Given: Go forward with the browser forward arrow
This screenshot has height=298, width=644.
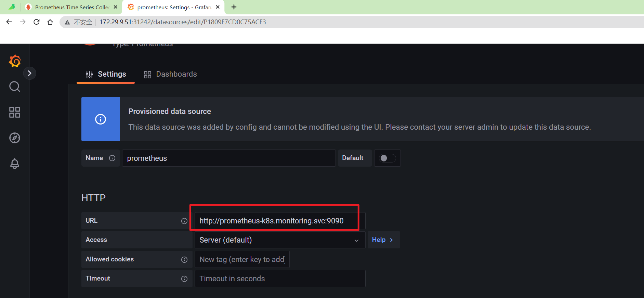Looking at the screenshot, I should (x=23, y=22).
